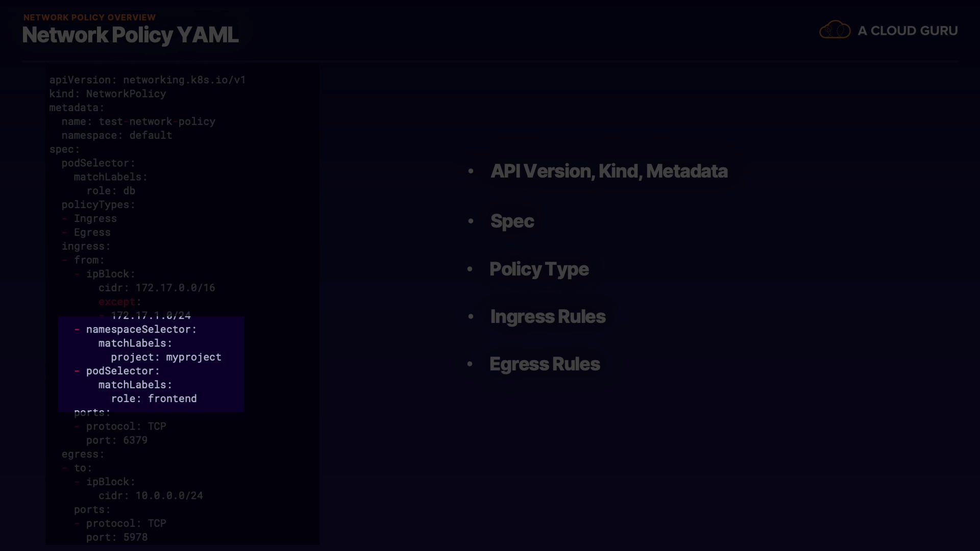
Task: Click the "cidr: 172.17.0.0/16" line
Action: [x=157, y=288]
